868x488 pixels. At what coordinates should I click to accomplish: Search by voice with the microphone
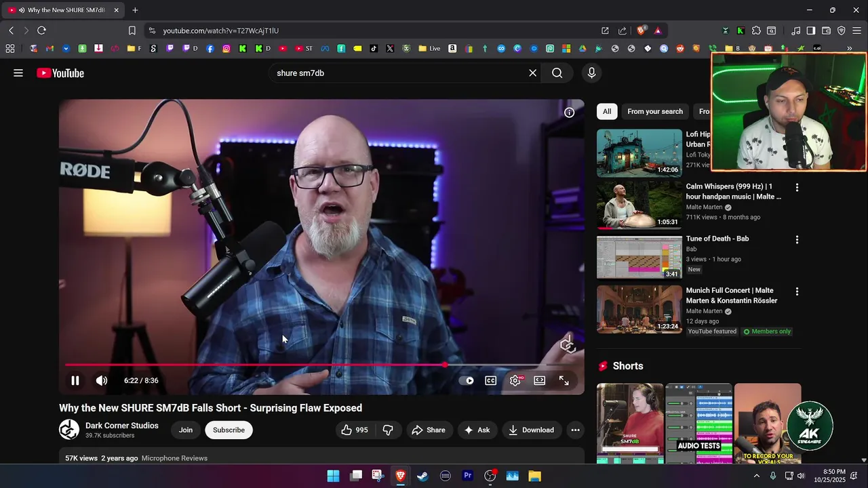[592, 73]
